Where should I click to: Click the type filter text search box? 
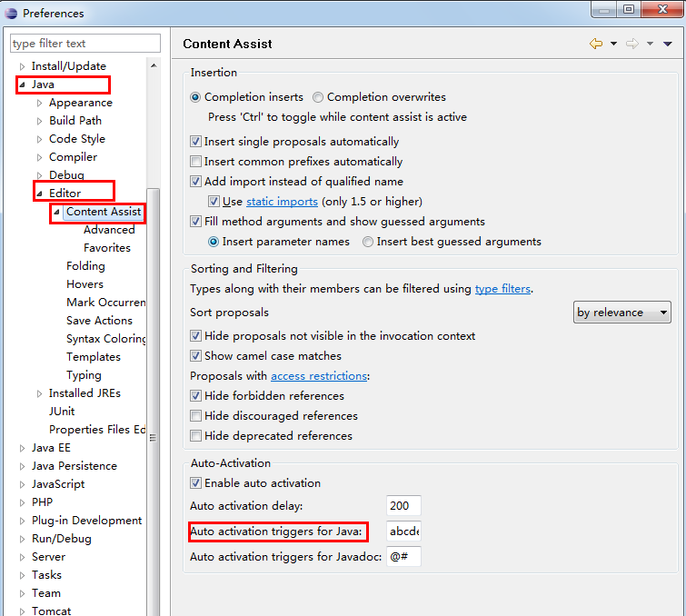point(85,44)
